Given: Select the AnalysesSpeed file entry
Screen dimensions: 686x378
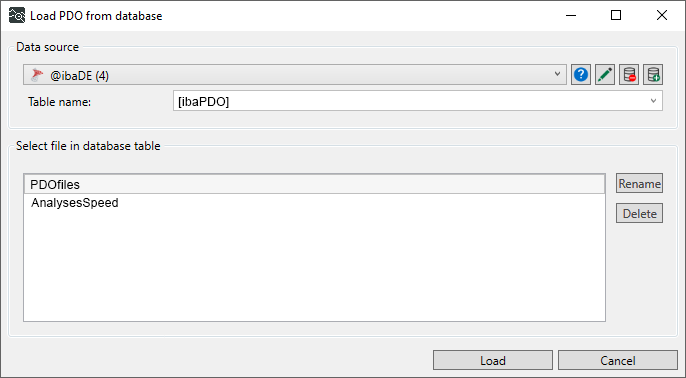Looking at the screenshot, I should pyautogui.click(x=74, y=203).
